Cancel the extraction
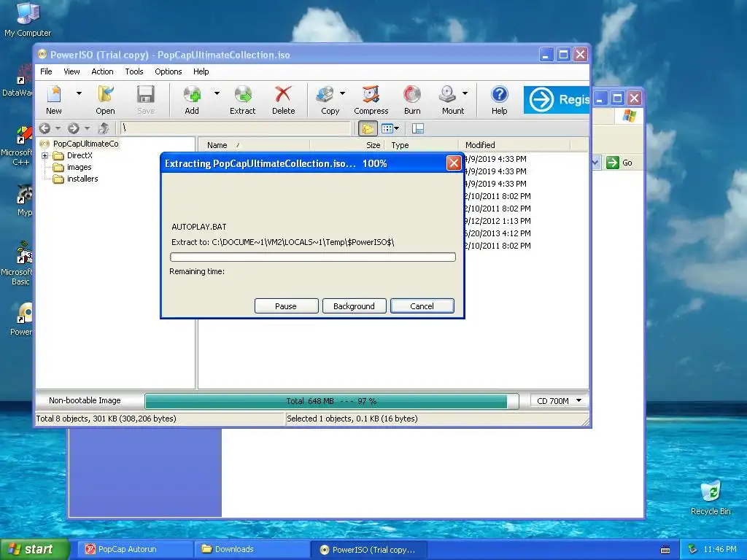 [x=422, y=306]
